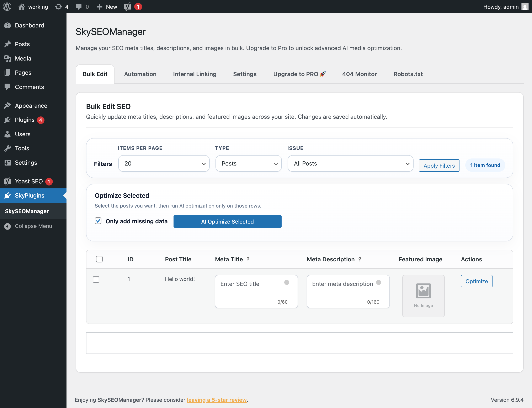Click AI Optimize Selected button

[227, 221]
